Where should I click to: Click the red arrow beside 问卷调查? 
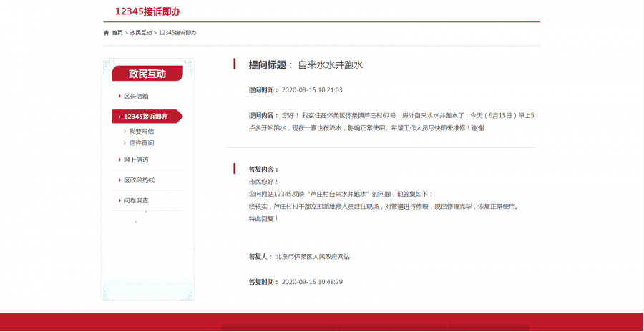tap(119, 201)
